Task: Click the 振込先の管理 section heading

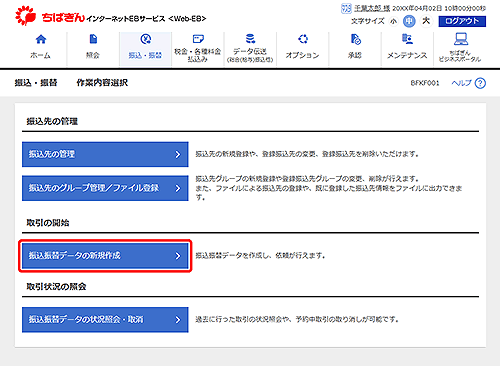Action: (x=52, y=121)
